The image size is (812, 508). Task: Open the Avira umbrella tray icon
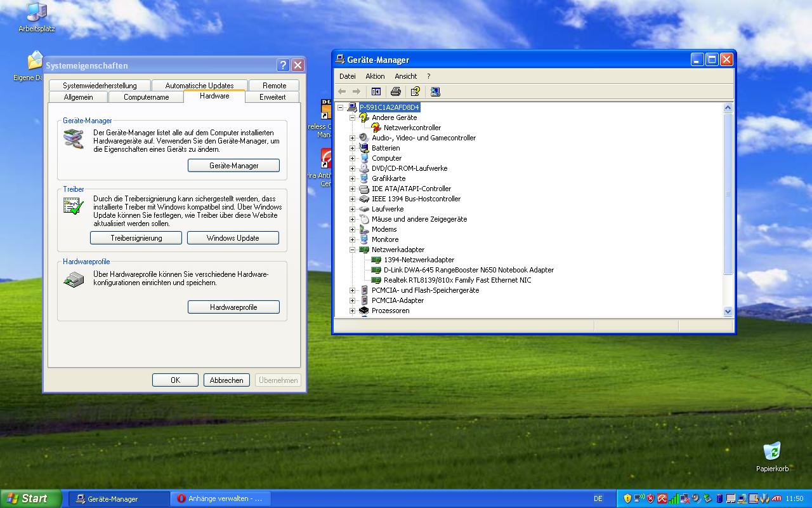pyautogui.click(x=662, y=498)
